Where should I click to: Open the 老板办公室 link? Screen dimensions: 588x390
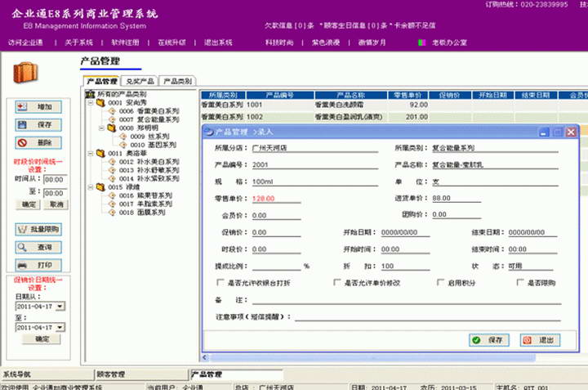tap(449, 43)
